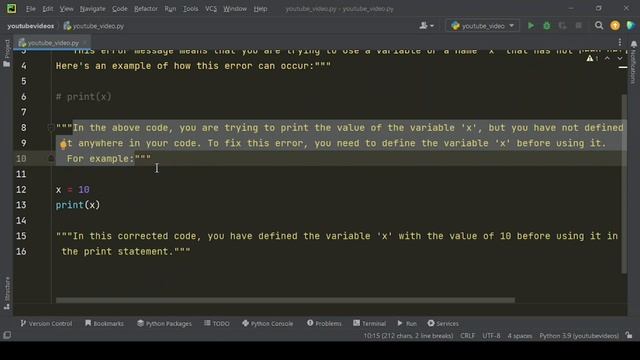
Task: Click on the print(x) code line 13
Action: pyautogui.click(x=78, y=205)
